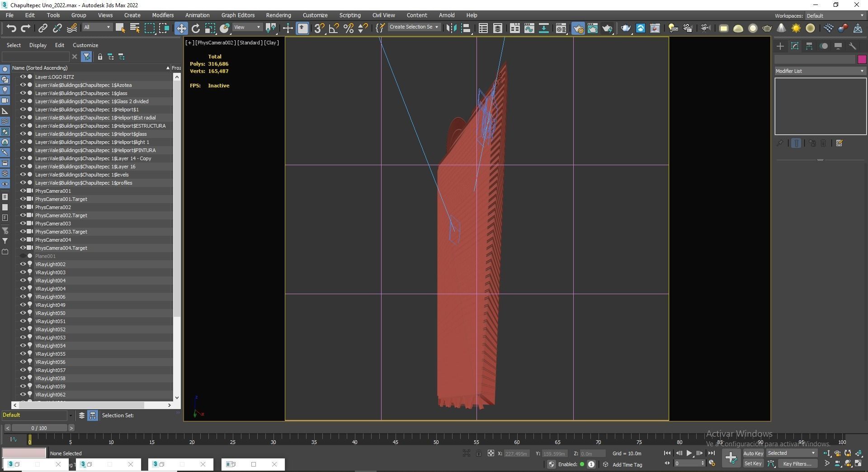Open the File menu
Screen dimensions: 868x472
9,15
